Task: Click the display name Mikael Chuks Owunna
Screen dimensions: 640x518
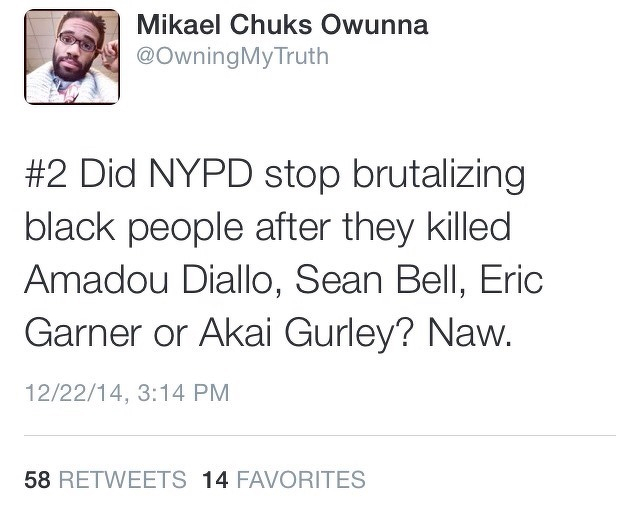Action: (x=281, y=25)
